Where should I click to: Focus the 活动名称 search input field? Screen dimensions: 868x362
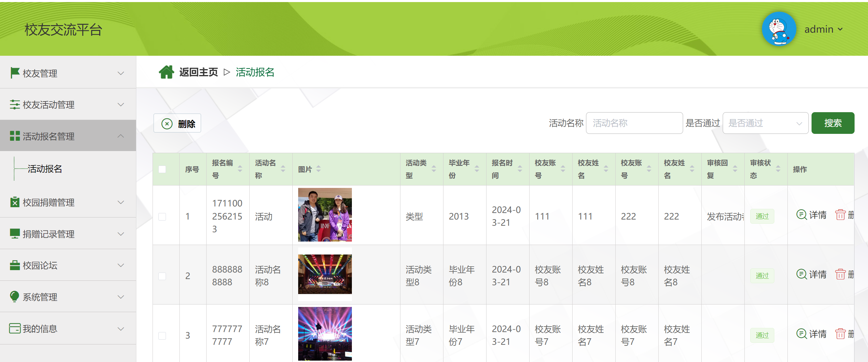(634, 123)
